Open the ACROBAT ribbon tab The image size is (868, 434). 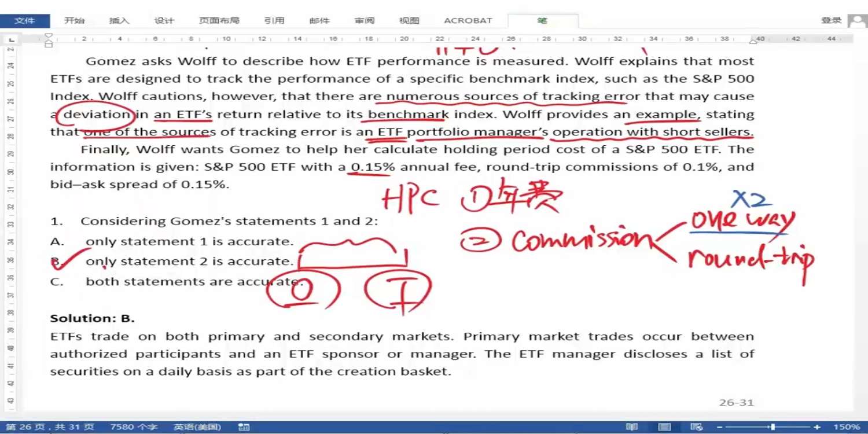468,21
